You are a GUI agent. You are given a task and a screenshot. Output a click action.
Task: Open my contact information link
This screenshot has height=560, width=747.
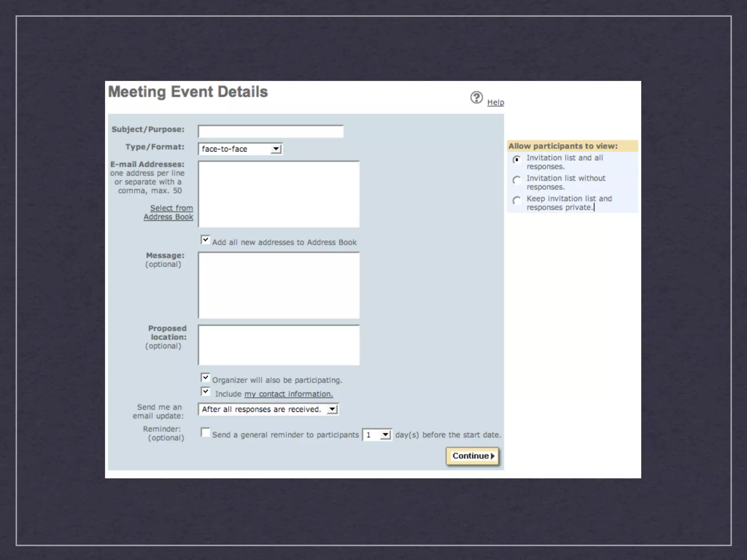tap(288, 394)
